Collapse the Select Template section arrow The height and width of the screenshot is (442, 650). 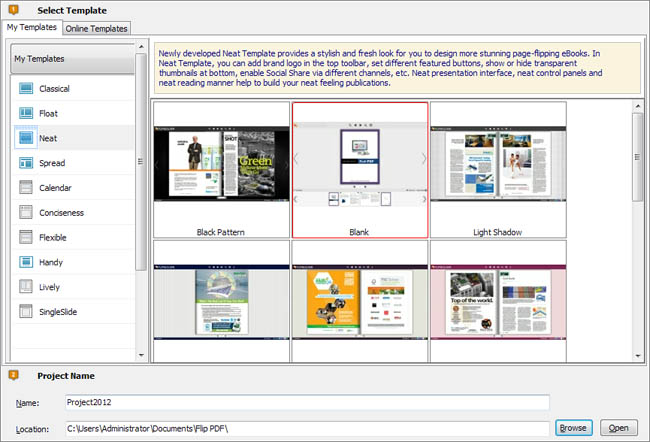tap(13, 9)
